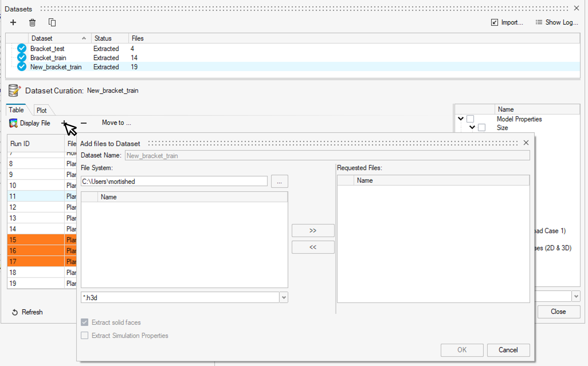This screenshot has width=588, height=366.
Task: Open the Show Log list
Action: [557, 22]
